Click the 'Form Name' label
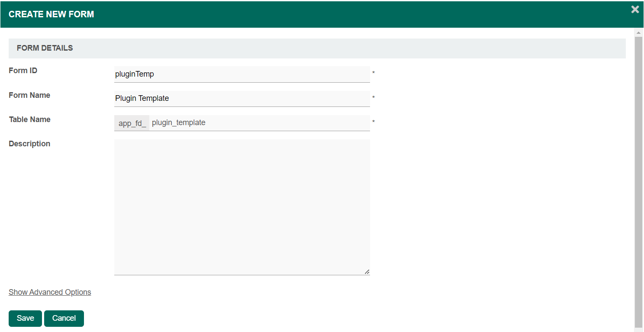The image size is (644, 332). pos(29,95)
